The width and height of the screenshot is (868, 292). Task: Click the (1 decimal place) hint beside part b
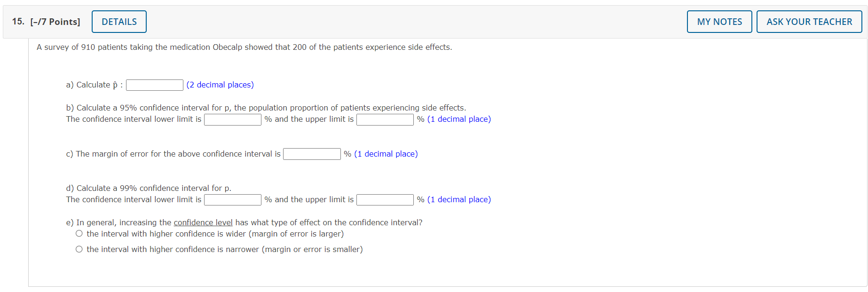tap(460, 119)
